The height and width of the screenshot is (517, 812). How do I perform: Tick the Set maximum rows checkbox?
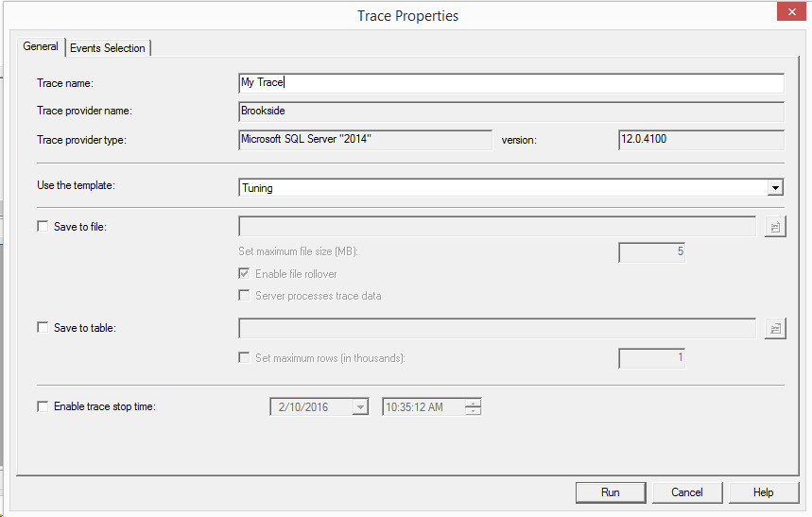(x=245, y=358)
